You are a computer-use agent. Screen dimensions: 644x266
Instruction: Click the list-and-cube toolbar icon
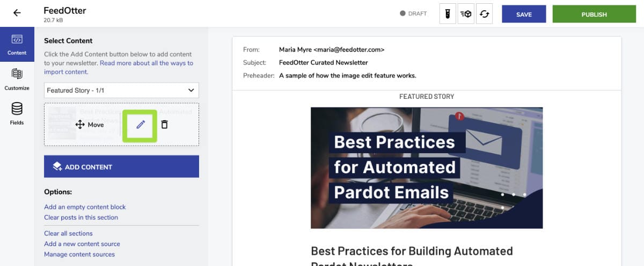(x=466, y=14)
